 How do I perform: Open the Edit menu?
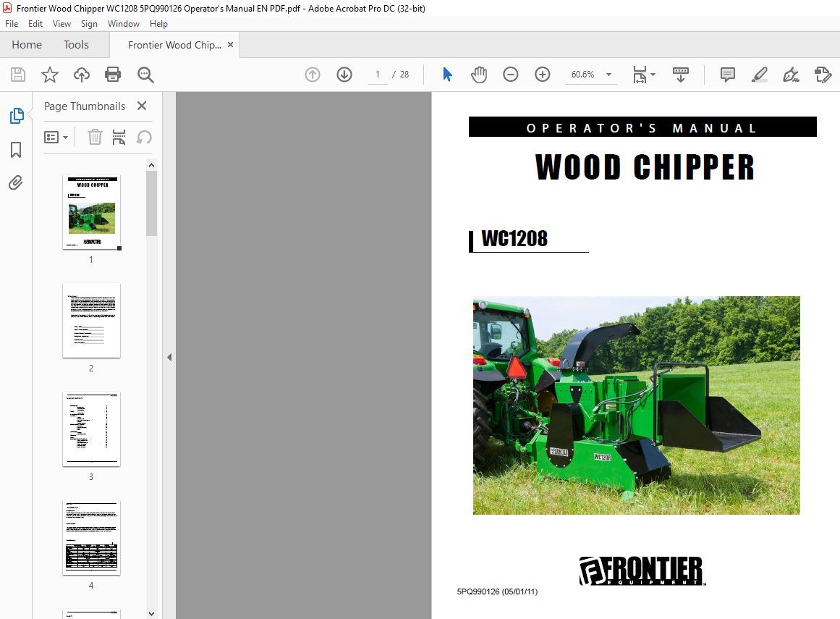click(x=35, y=24)
